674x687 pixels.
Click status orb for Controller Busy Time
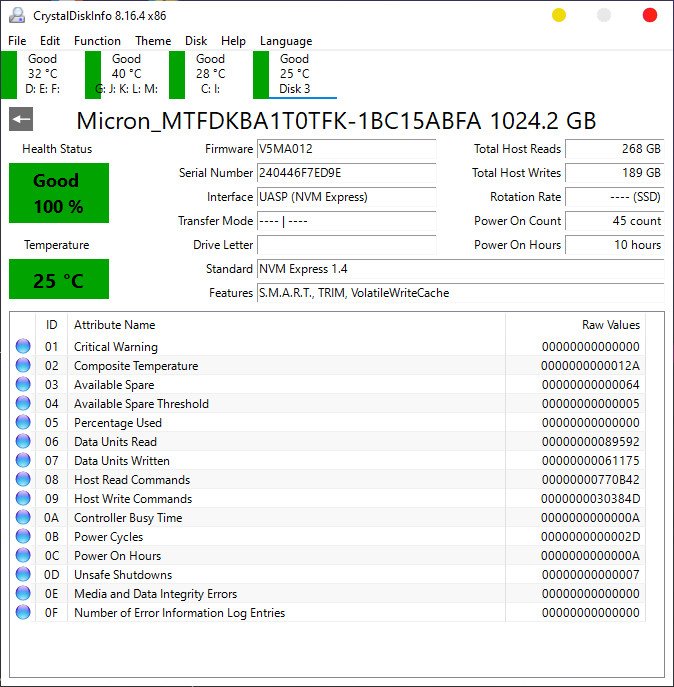coord(23,517)
